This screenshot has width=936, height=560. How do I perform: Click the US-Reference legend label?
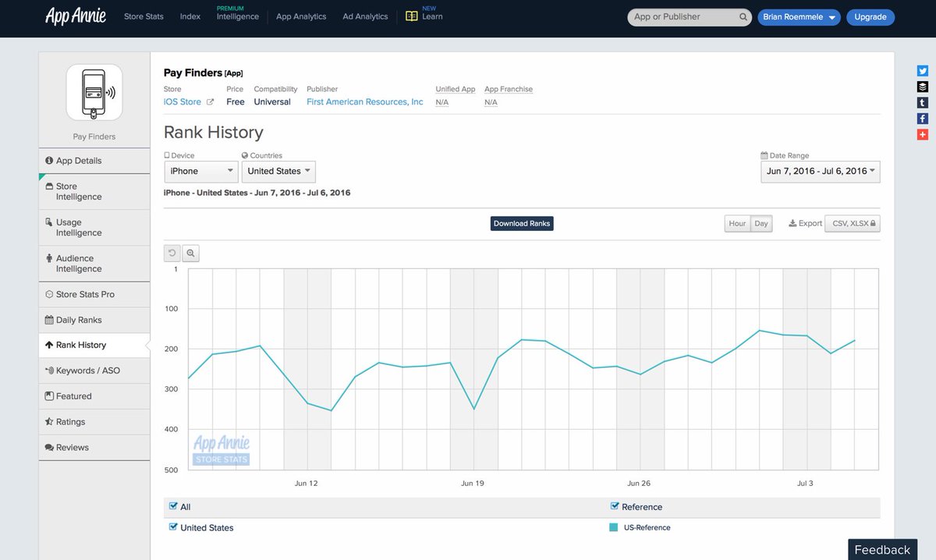[647, 528]
